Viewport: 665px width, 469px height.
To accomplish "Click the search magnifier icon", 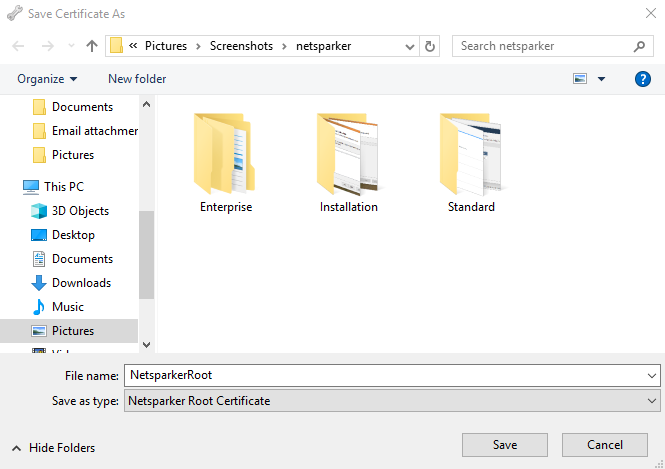I will click(x=640, y=46).
